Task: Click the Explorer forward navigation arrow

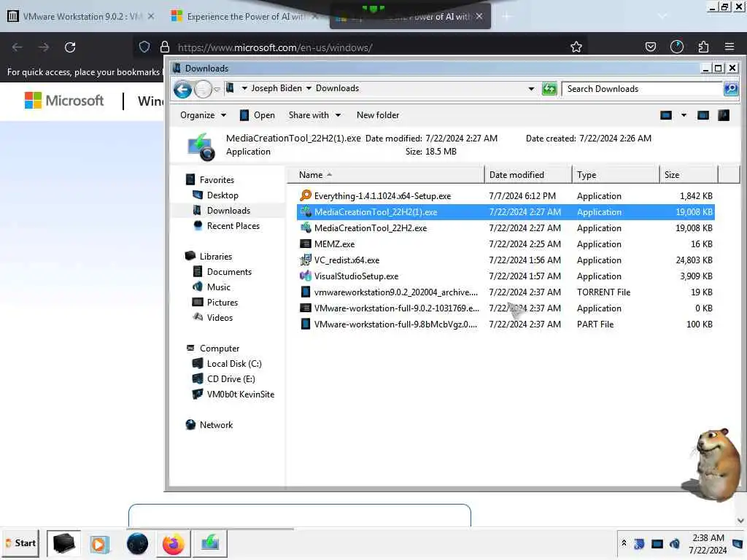Action: pos(203,89)
